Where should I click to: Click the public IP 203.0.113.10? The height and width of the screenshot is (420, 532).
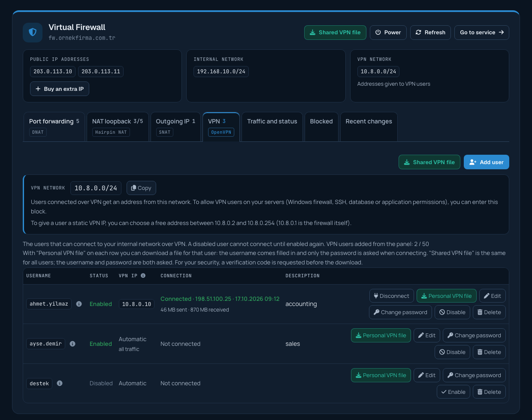(x=53, y=72)
